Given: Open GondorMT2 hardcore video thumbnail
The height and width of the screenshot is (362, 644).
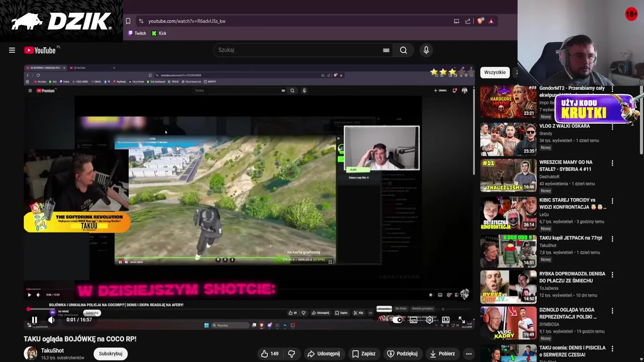Looking at the screenshot, I should [x=508, y=102].
